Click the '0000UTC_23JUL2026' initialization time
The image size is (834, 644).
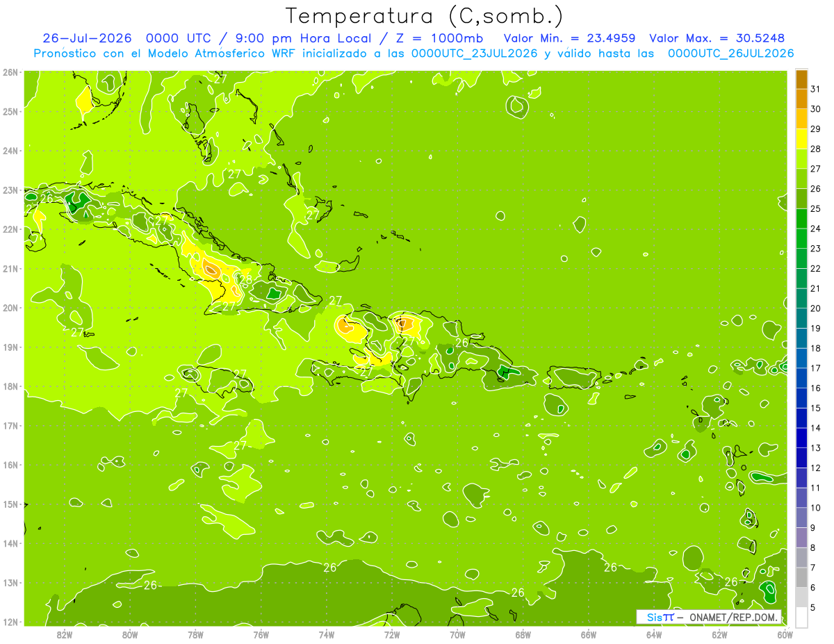click(475, 53)
